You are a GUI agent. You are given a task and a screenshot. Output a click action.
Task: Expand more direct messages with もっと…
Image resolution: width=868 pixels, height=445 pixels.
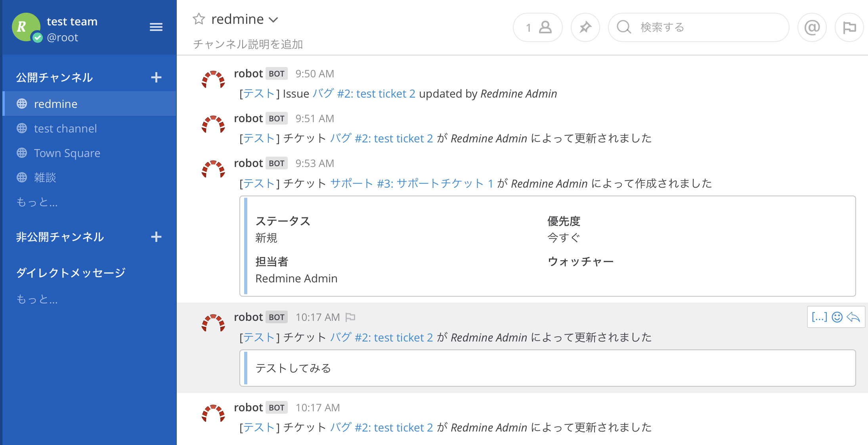click(36, 299)
